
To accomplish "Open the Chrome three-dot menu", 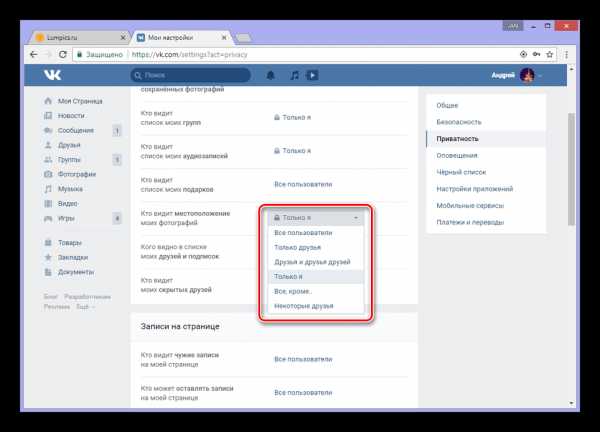I will [x=567, y=55].
